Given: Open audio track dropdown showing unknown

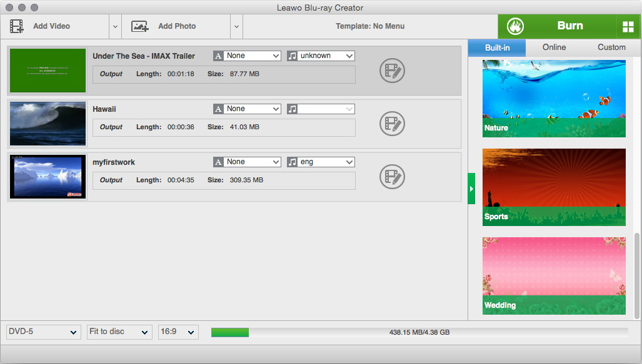Looking at the screenshot, I should [x=326, y=56].
